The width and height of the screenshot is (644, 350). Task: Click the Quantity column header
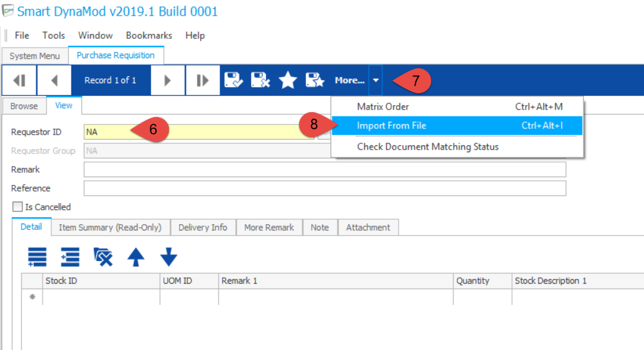(483, 281)
